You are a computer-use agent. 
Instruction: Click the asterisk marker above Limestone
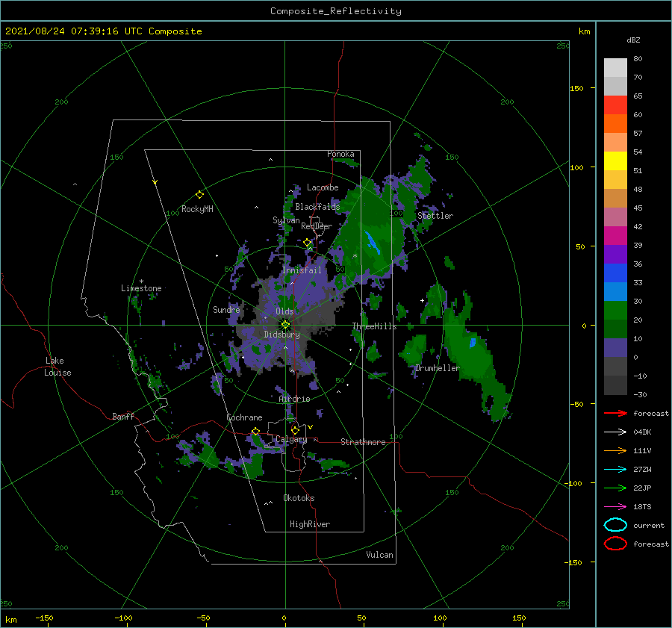pyautogui.click(x=141, y=282)
